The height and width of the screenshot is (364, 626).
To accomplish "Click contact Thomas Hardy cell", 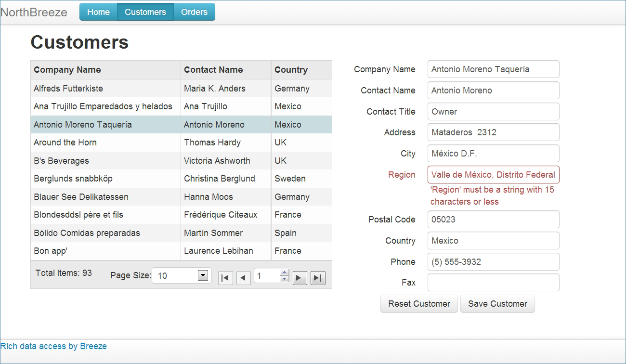I will pos(226,143).
